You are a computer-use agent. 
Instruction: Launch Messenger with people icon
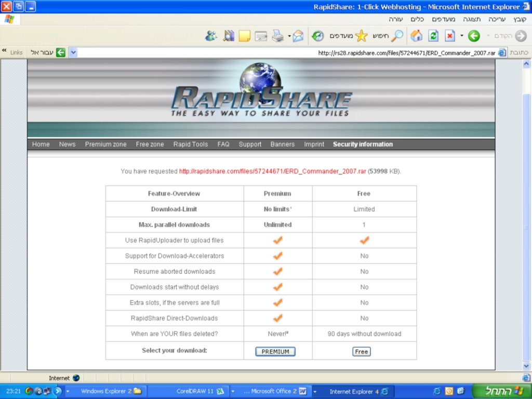click(211, 36)
